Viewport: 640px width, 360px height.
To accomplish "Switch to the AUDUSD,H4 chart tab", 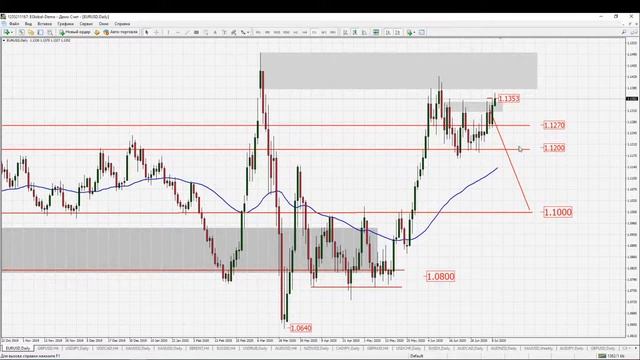I will (285, 348).
